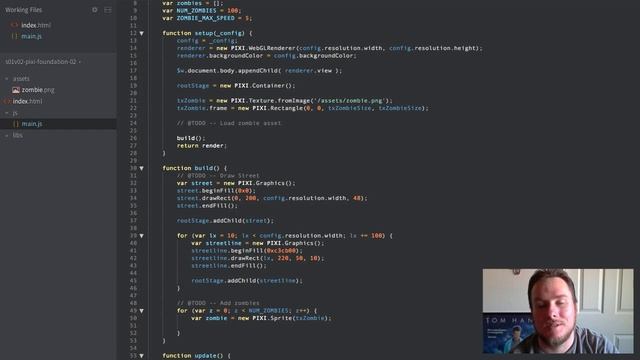Collapse the assets folder
The image size is (640, 360).
[7, 79]
